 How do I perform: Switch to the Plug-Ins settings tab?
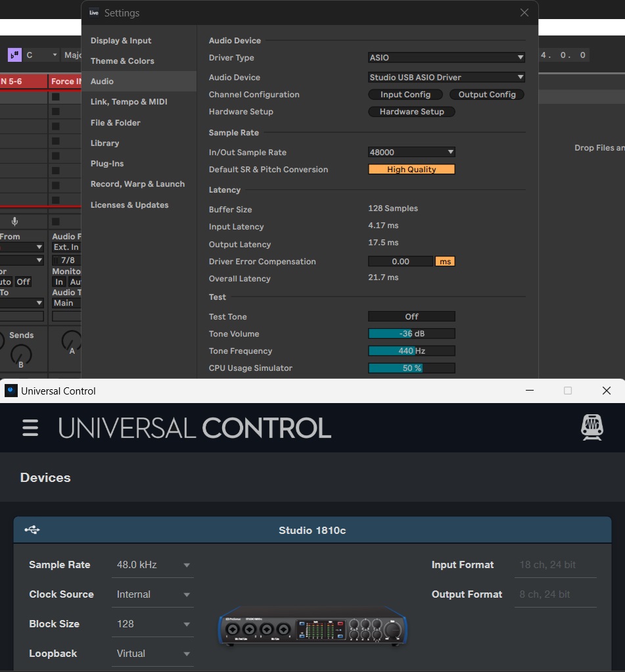(x=107, y=164)
